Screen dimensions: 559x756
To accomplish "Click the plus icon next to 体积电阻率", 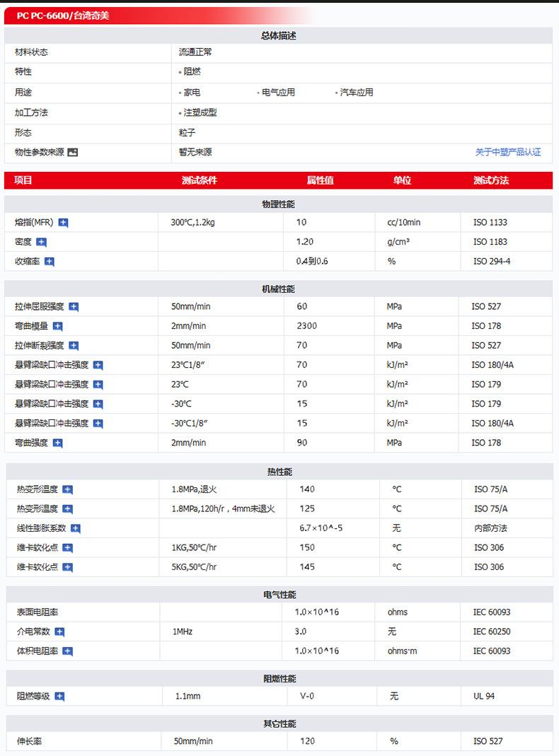I will (68, 651).
